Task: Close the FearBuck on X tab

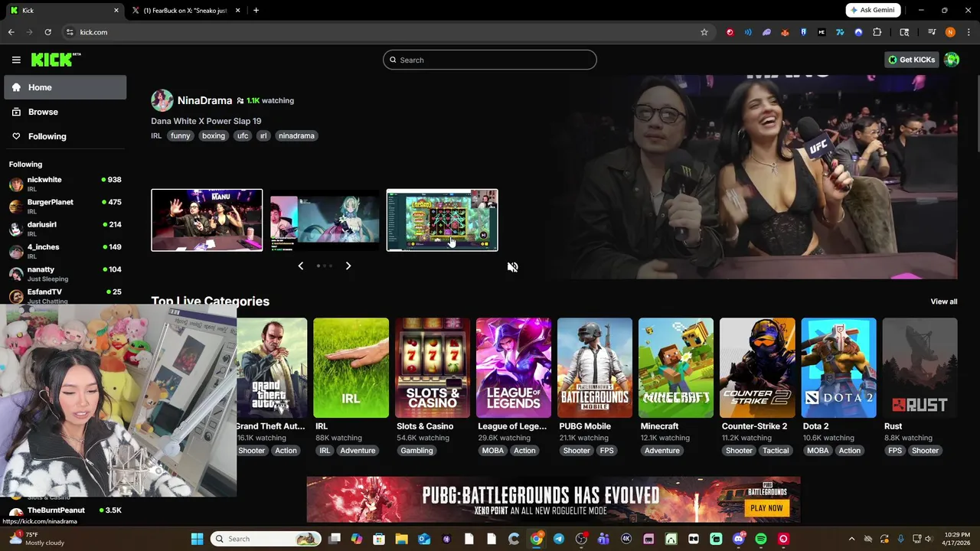Action: coord(237,10)
